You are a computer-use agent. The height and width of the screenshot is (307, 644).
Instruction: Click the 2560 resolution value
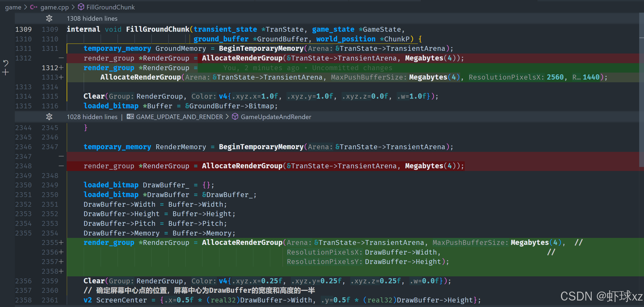coord(555,77)
